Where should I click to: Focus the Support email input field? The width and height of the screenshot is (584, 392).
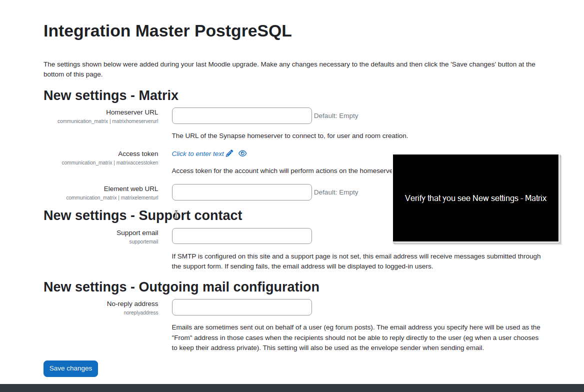pyautogui.click(x=241, y=236)
